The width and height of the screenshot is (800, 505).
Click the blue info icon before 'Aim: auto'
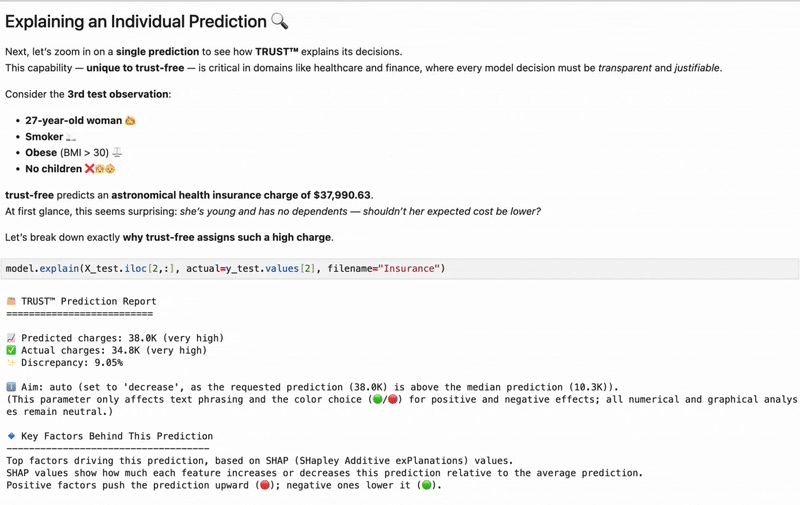click(x=11, y=387)
